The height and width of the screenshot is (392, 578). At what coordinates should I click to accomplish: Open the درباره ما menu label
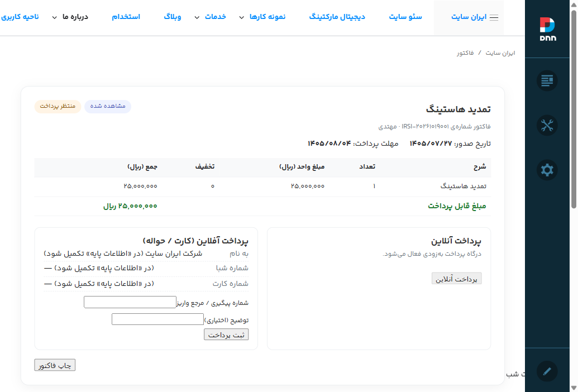[75, 17]
